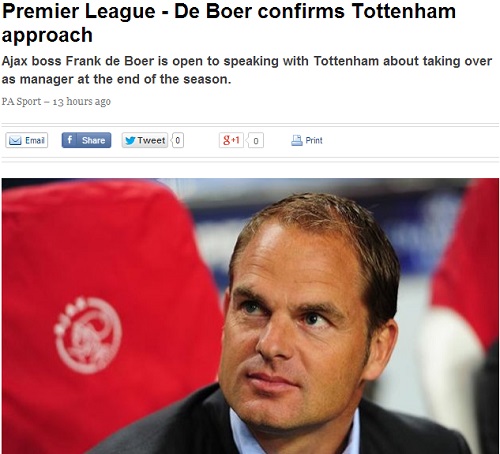Viewport: 500px width, 454px height.
Task: Share the article on Facebook
Action: (x=86, y=140)
